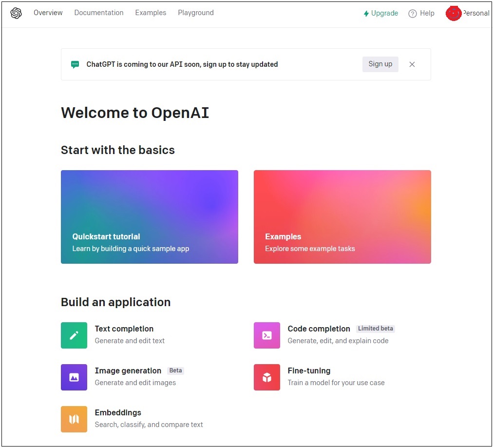
Task: Select the Overview navigation item
Action: click(x=48, y=13)
